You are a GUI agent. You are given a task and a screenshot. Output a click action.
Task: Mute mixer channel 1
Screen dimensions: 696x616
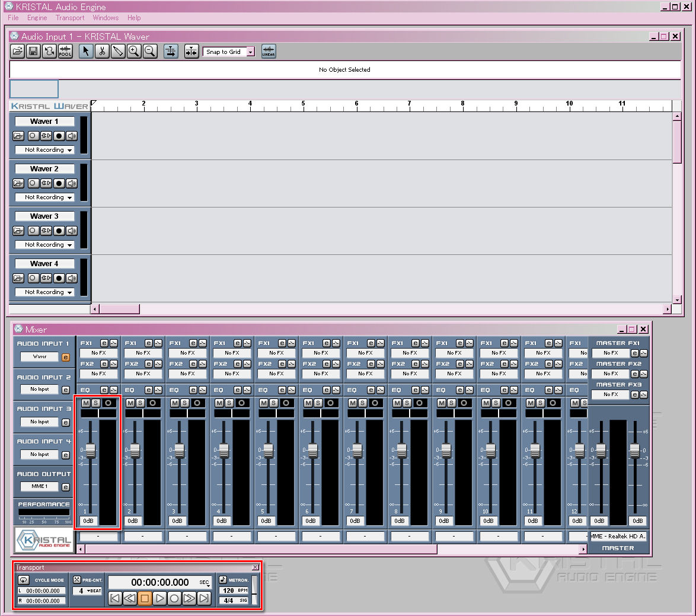click(x=86, y=403)
